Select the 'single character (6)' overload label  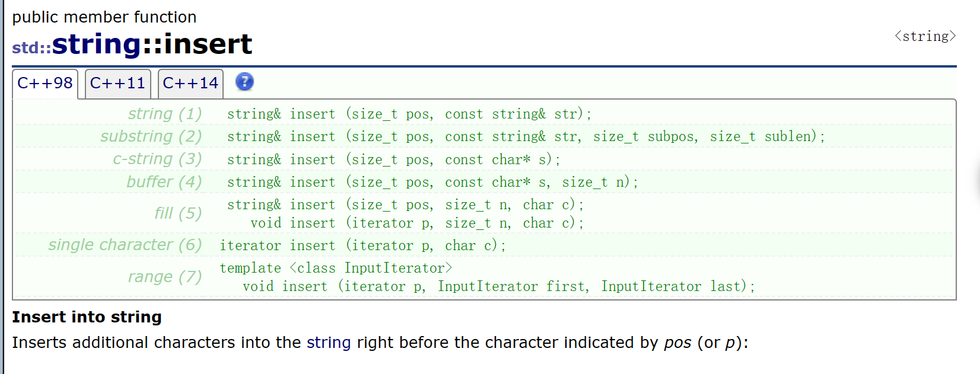click(x=125, y=245)
